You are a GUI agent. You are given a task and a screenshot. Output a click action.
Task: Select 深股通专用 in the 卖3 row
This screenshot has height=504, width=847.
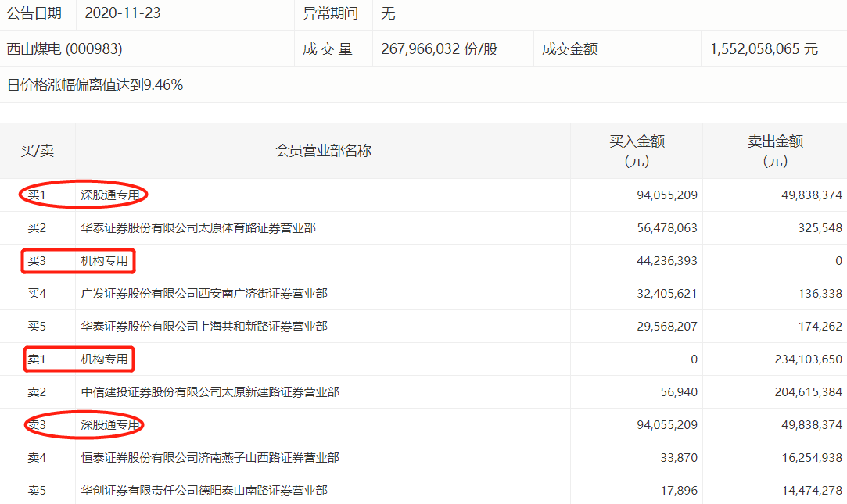tap(110, 425)
